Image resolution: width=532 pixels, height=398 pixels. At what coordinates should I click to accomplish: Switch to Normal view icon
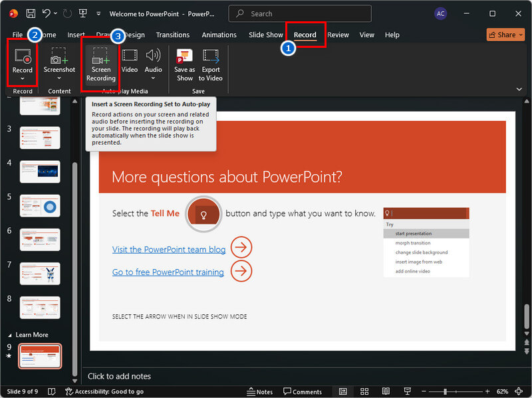pos(342,391)
